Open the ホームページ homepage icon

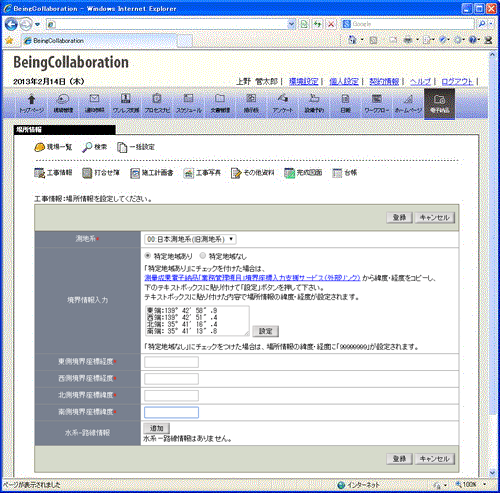point(408,104)
